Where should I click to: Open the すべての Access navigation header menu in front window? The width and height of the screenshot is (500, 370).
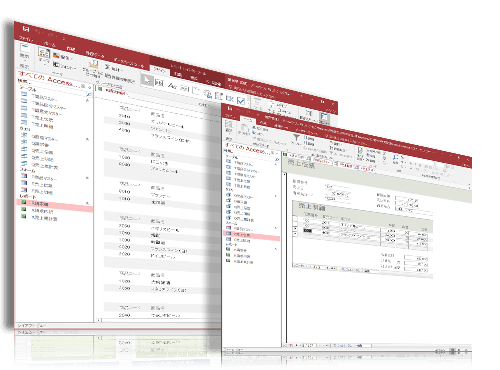point(248,148)
